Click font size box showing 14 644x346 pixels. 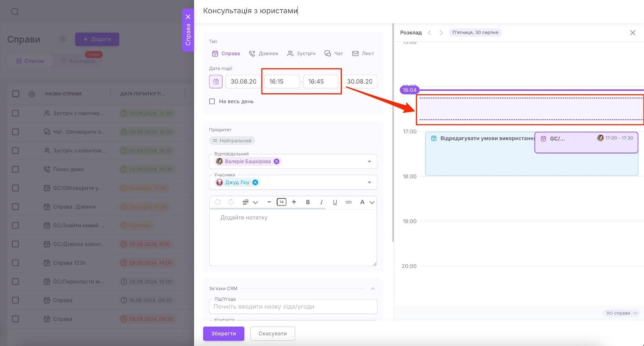click(x=281, y=202)
